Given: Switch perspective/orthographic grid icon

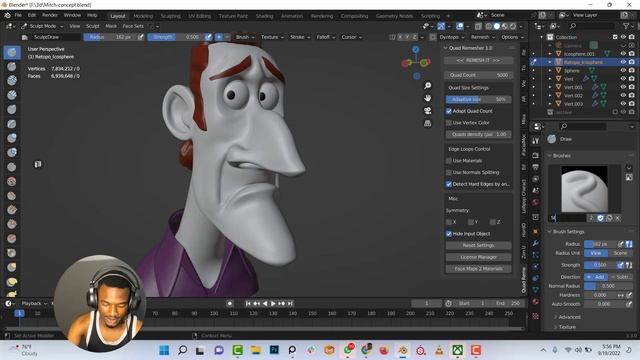Looking at the screenshot, I should point(427,123).
